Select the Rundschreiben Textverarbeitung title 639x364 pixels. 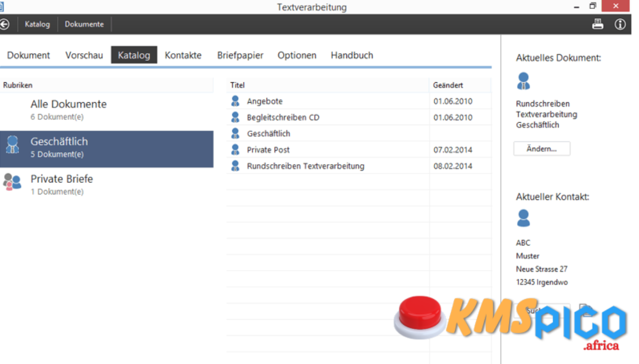(x=306, y=166)
